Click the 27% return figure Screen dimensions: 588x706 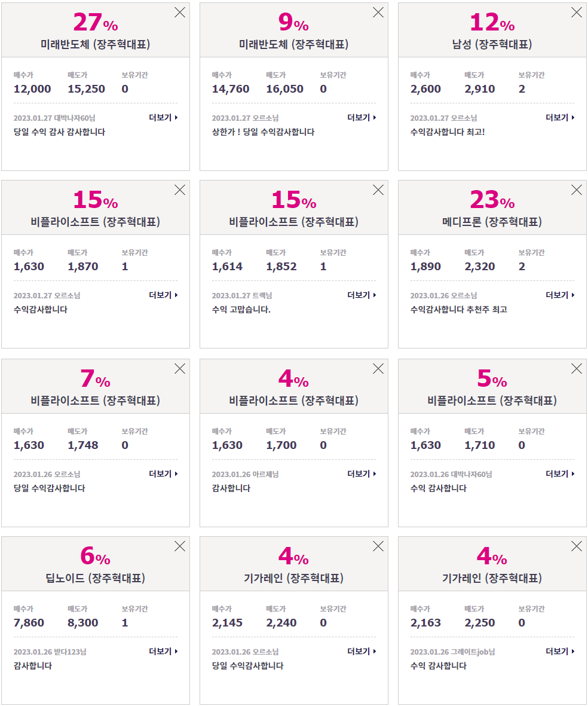[96, 22]
